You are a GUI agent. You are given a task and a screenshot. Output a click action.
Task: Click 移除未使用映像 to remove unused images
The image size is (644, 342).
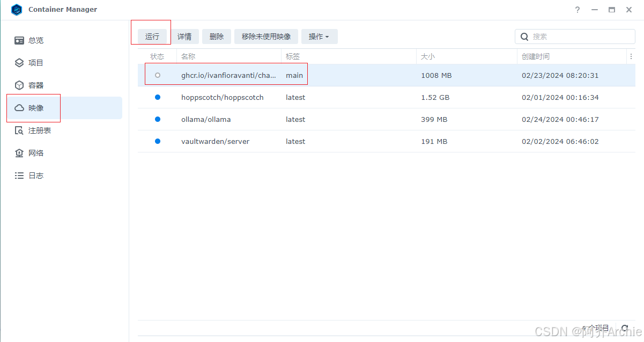pos(266,36)
